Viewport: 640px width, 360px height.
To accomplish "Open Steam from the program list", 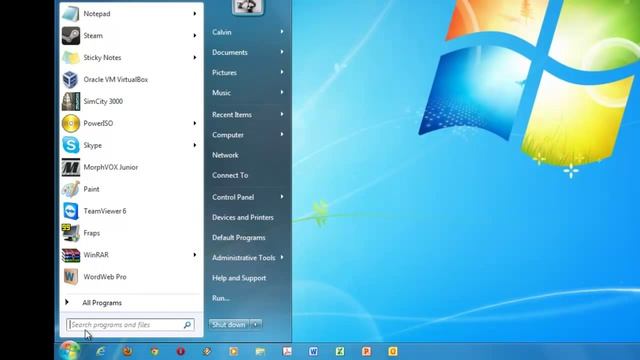I will point(131,36).
